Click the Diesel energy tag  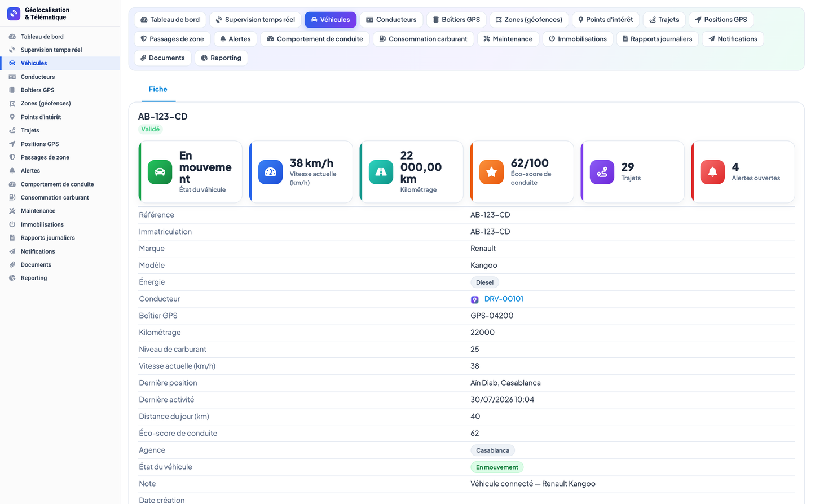484,282
